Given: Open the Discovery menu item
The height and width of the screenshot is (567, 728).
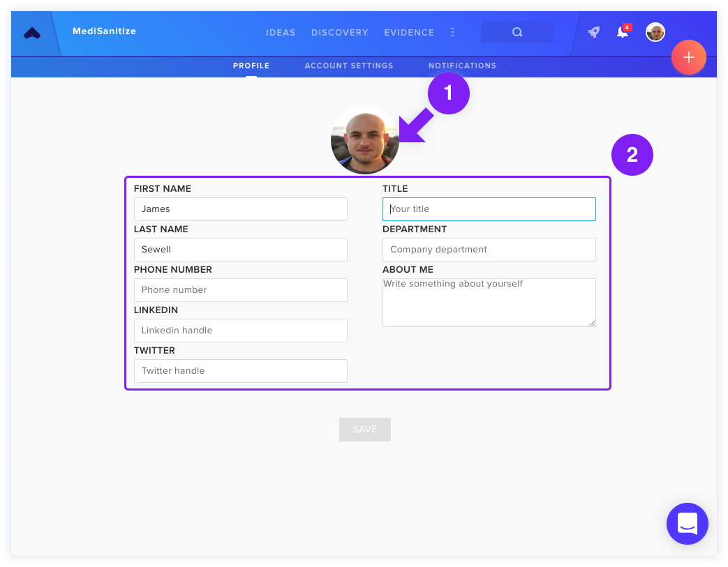Looking at the screenshot, I should point(339,33).
